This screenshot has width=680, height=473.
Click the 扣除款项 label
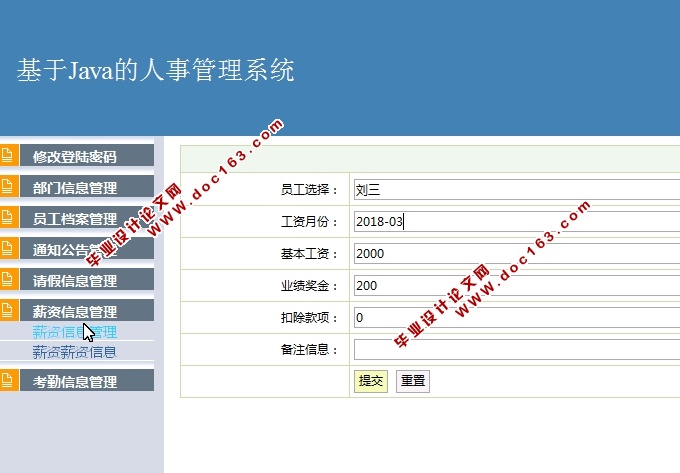click(309, 318)
